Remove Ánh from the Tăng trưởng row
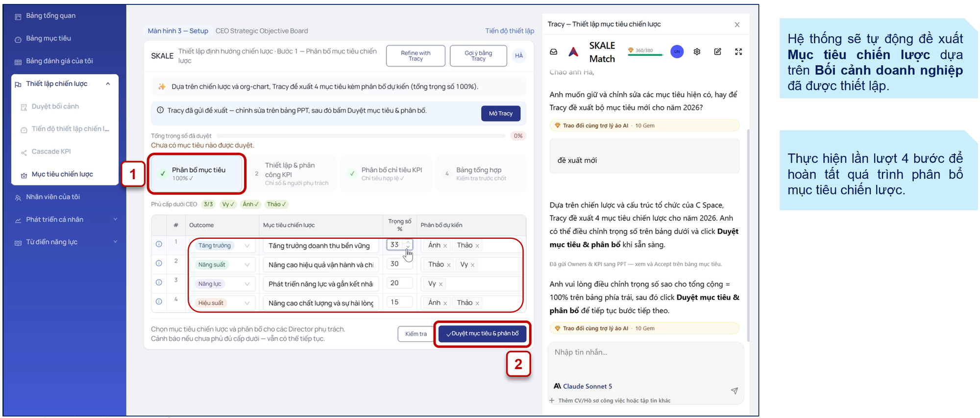Image resolution: width=980 pixels, height=418 pixels. coord(445,246)
